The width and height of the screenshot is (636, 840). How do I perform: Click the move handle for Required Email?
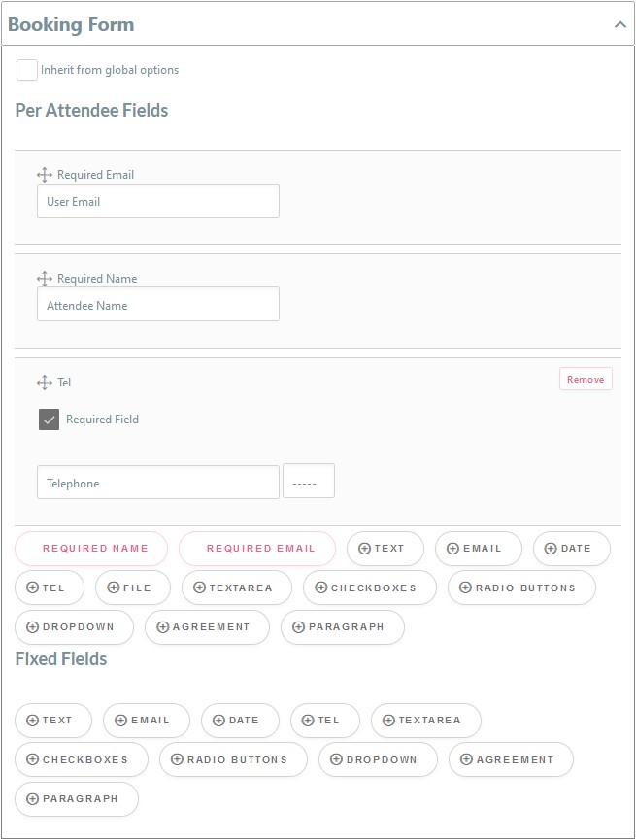click(44, 175)
